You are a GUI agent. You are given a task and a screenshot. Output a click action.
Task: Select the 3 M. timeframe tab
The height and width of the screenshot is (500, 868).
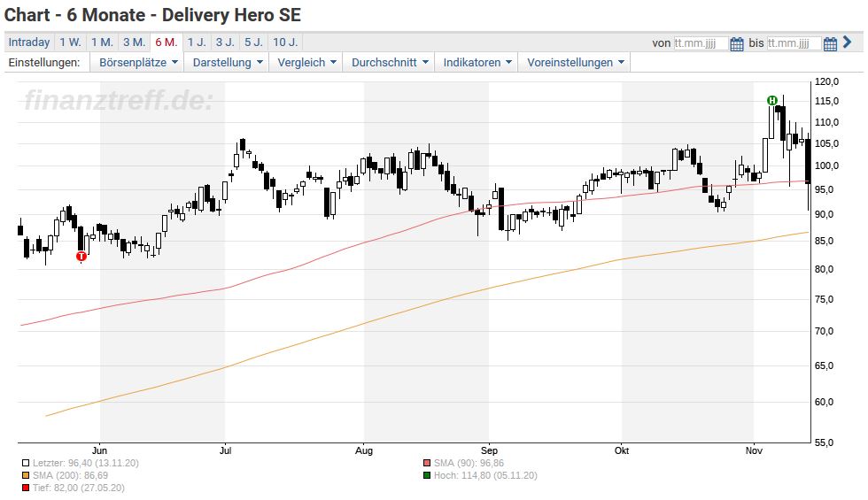[134, 42]
